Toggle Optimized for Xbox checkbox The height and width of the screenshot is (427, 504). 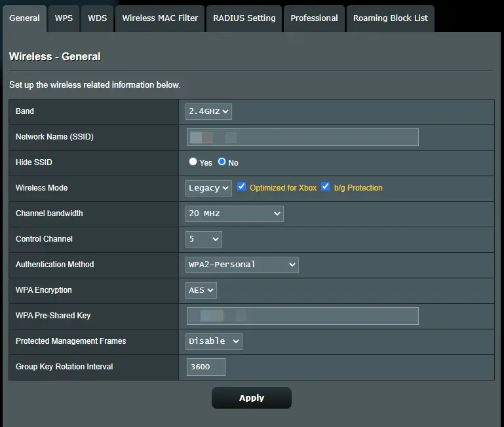click(x=242, y=187)
